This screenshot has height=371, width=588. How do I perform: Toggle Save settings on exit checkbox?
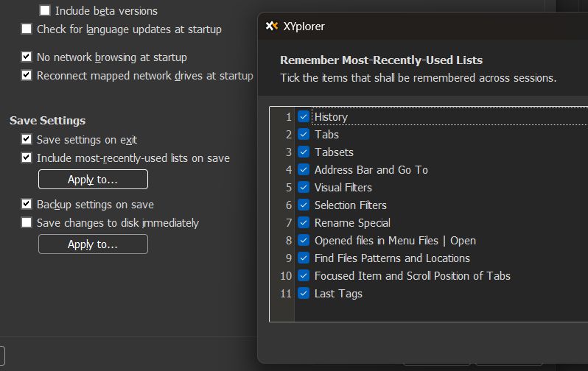27,139
